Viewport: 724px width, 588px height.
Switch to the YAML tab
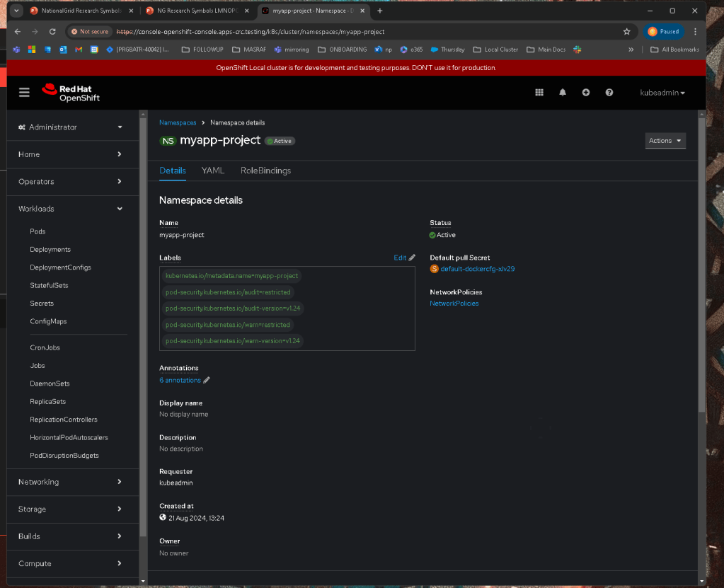212,171
